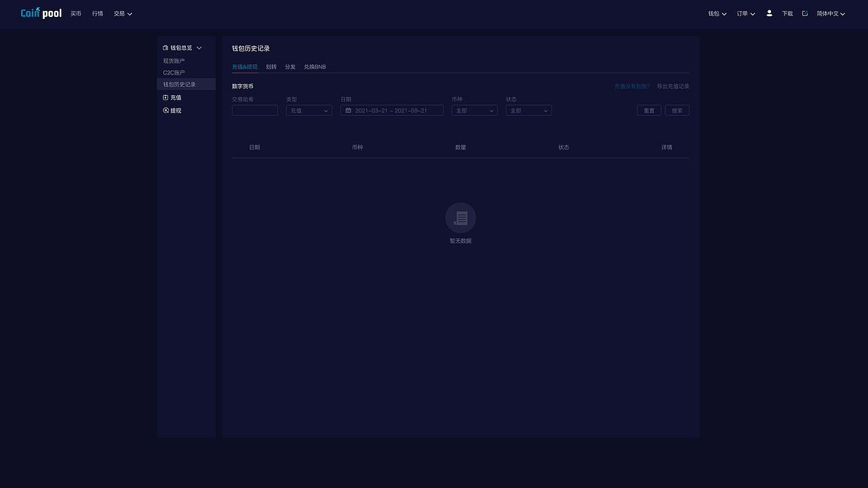Screen dimensions: 868x488
Task: Click the 交易哈希 input field
Action: click(255, 110)
